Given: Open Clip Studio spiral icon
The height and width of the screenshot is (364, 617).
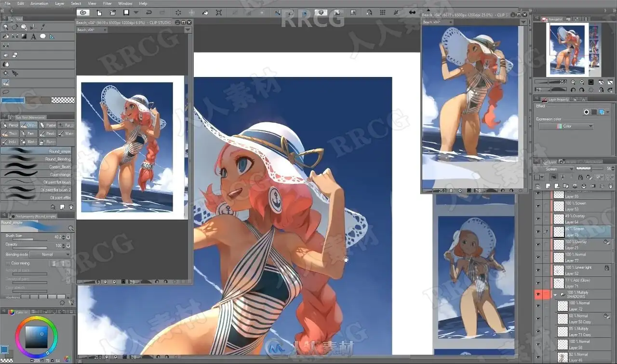Looking at the screenshot, I should click(83, 13).
